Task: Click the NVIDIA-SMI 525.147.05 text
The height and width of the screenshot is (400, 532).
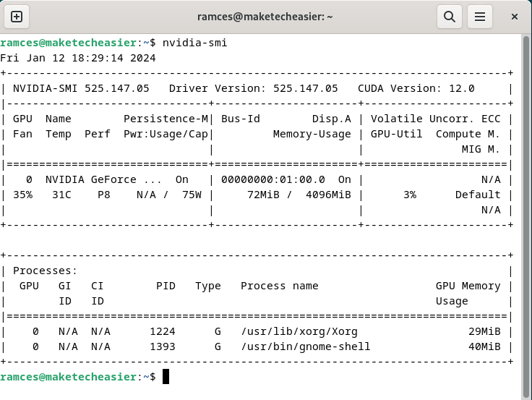Action: [x=81, y=89]
